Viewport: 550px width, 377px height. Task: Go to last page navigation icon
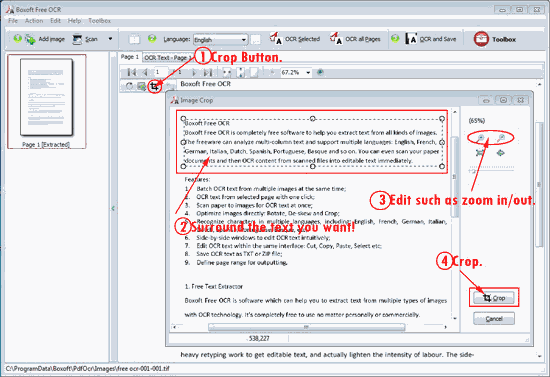[208, 73]
